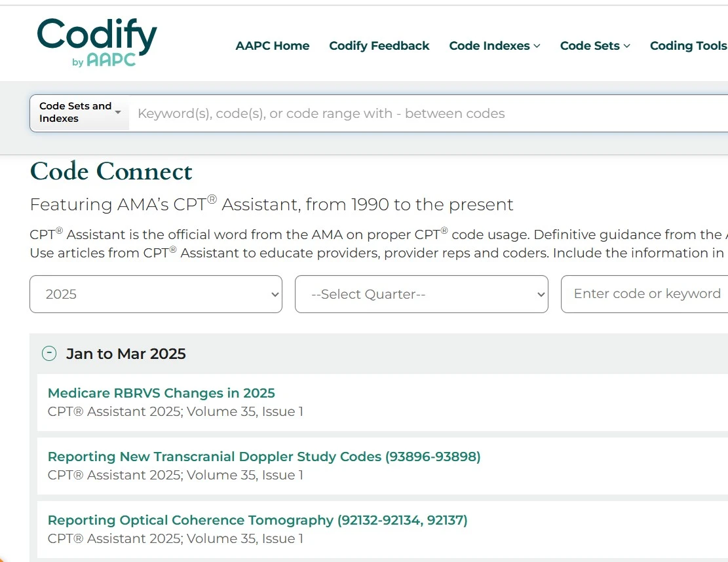Open the Transcranial Doppler Study Codes article
This screenshot has height=562, width=728.
[x=264, y=457]
